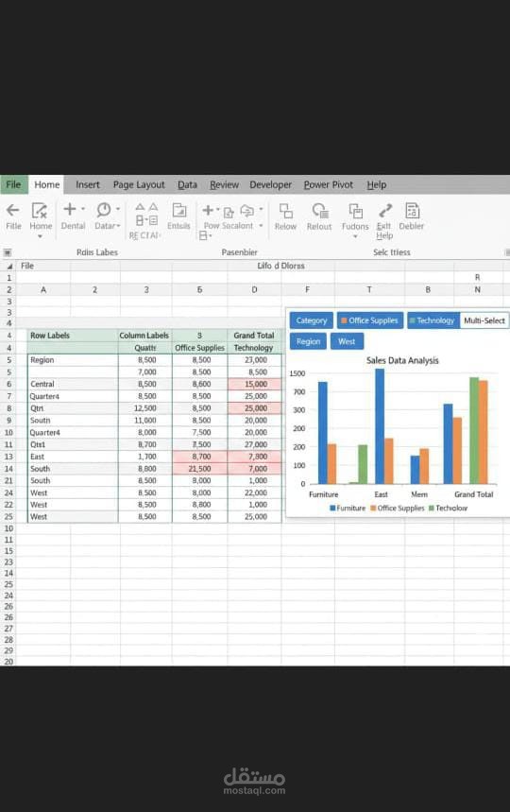Click the Grand Total chart axis label
The width and height of the screenshot is (510, 812).
point(474,494)
